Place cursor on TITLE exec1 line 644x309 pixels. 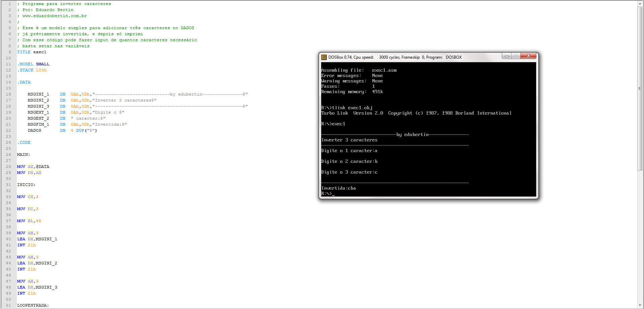tap(32, 52)
